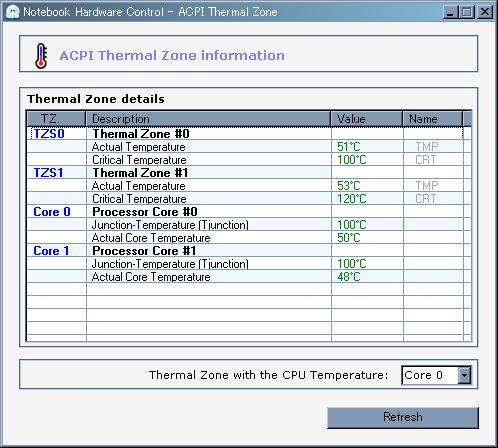Select the Core 1 processor row
This screenshot has width=498, height=448.
click(x=245, y=251)
